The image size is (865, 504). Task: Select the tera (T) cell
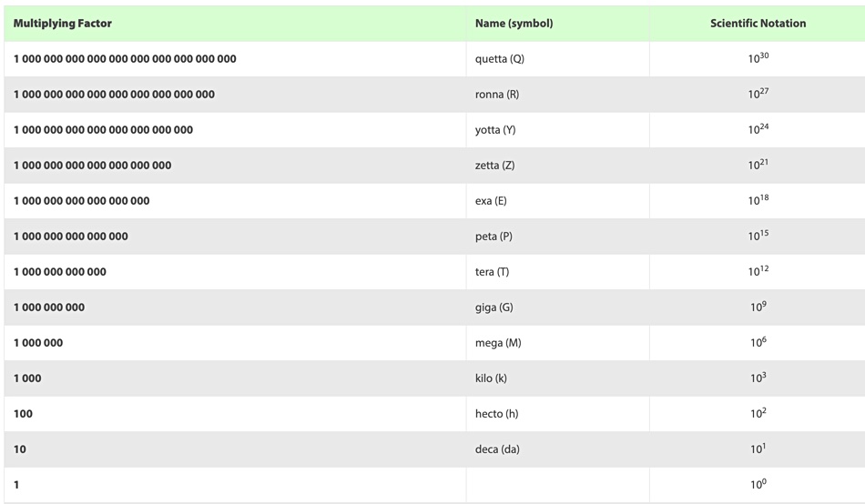point(558,272)
